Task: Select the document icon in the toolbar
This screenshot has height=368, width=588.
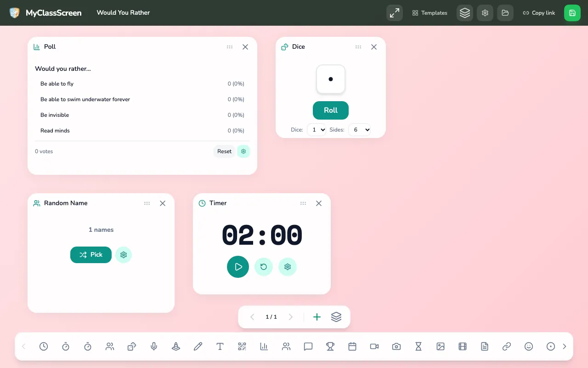Action: tap(485, 346)
